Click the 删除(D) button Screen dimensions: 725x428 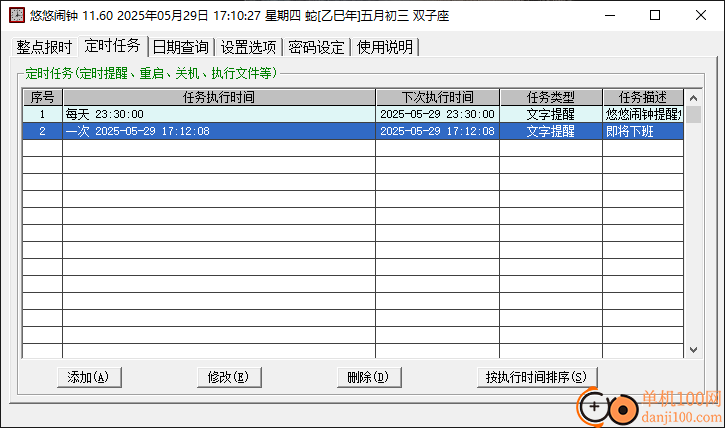pyautogui.click(x=369, y=377)
